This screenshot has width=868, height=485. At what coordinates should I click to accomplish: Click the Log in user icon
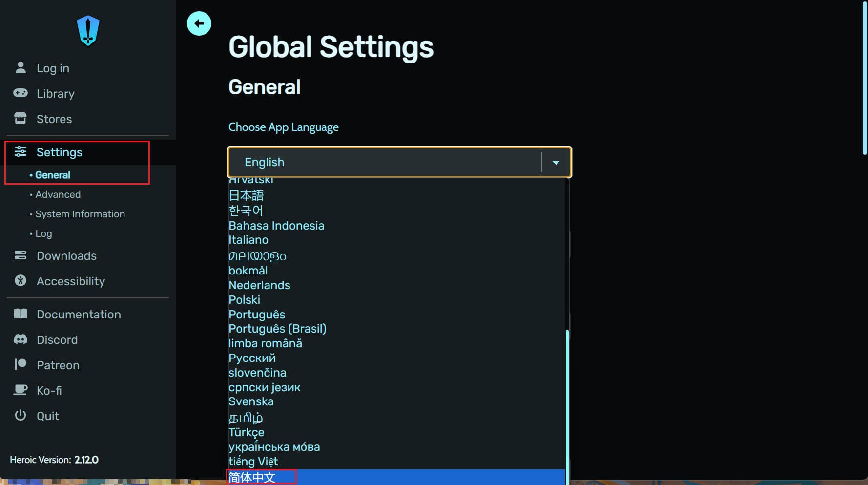pyautogui.click(x=21, y=68)
